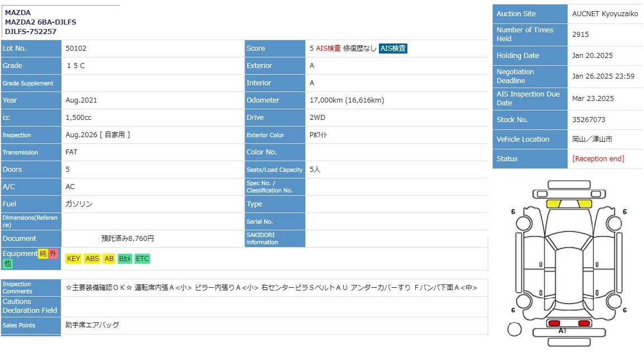Image resolution: width=644 pixels, height=353 pixels.
Task: Click the yellow KEY equipment badge
Action: 73,259
